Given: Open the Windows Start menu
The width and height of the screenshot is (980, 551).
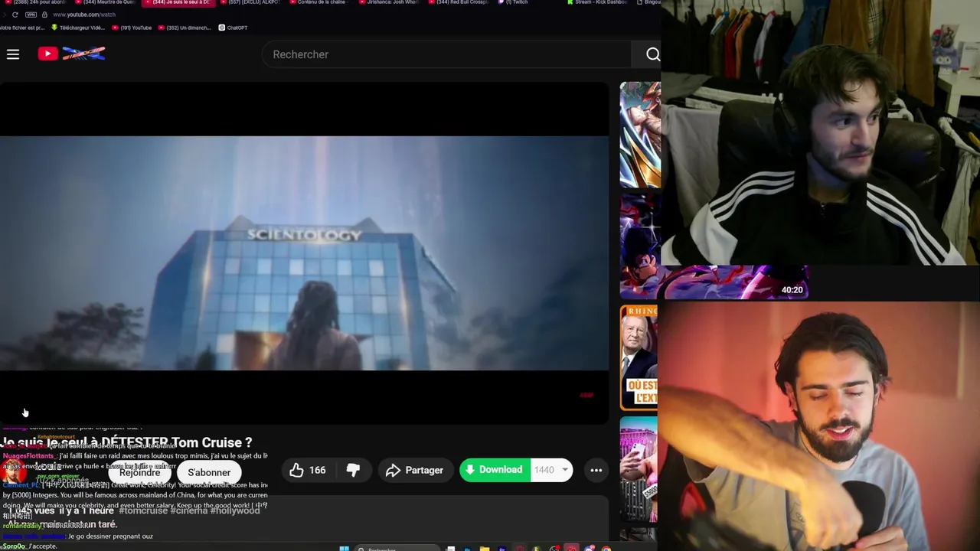Looking at the screenshot, I should click(344, 548).
